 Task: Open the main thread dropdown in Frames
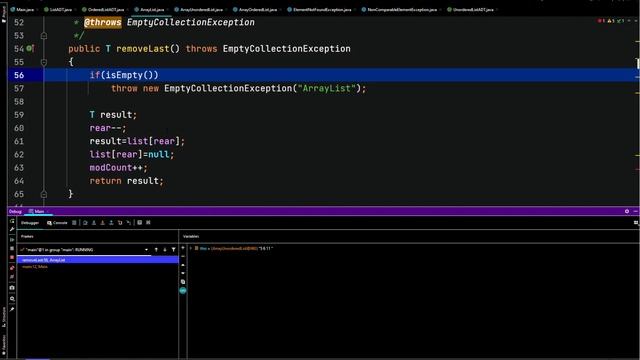coord(146,249)
